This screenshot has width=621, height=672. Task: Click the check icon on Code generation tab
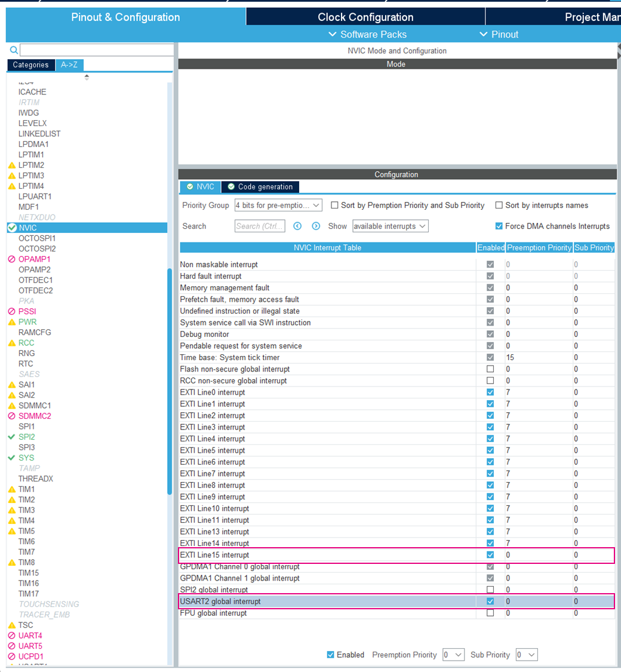(231, 186)
